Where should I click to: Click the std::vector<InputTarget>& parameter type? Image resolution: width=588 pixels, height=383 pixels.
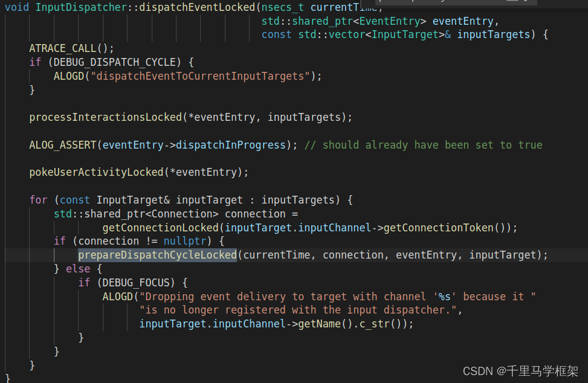[374, 35]
